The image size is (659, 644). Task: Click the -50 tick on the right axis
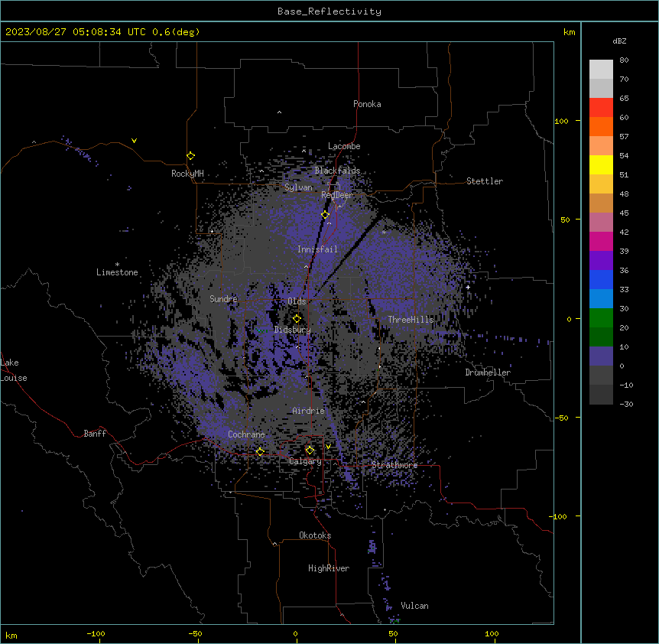tap(561, 418)
